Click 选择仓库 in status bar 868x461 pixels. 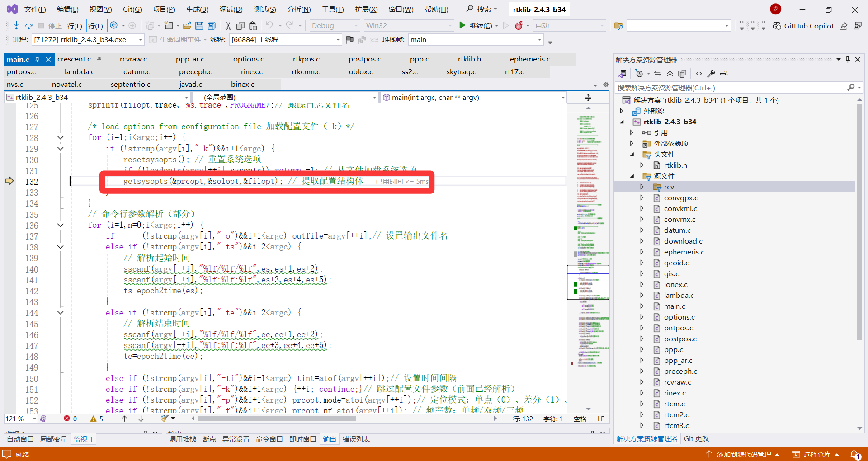click(x=817, y=454)
